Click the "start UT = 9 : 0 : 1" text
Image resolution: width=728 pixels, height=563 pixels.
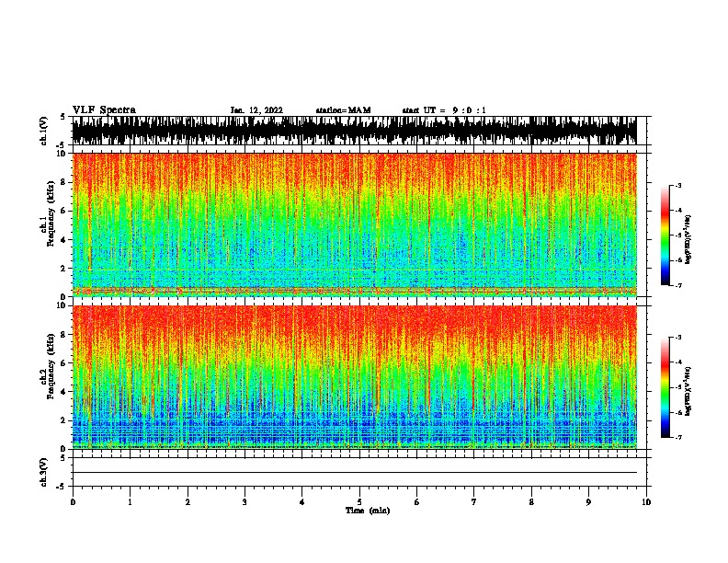tap(444, 110)
